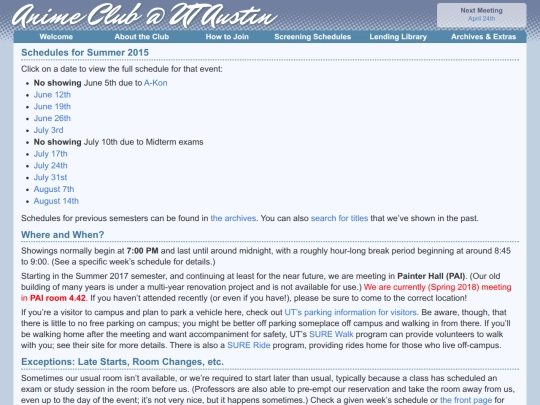View the August 14th schedule

(56, 201)
